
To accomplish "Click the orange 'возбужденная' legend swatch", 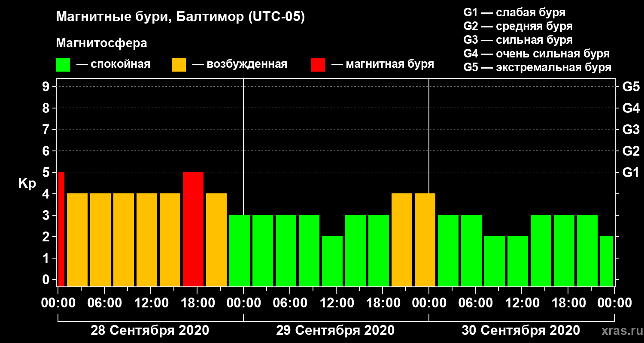I will pyautogui.click(x=179, y=65).
